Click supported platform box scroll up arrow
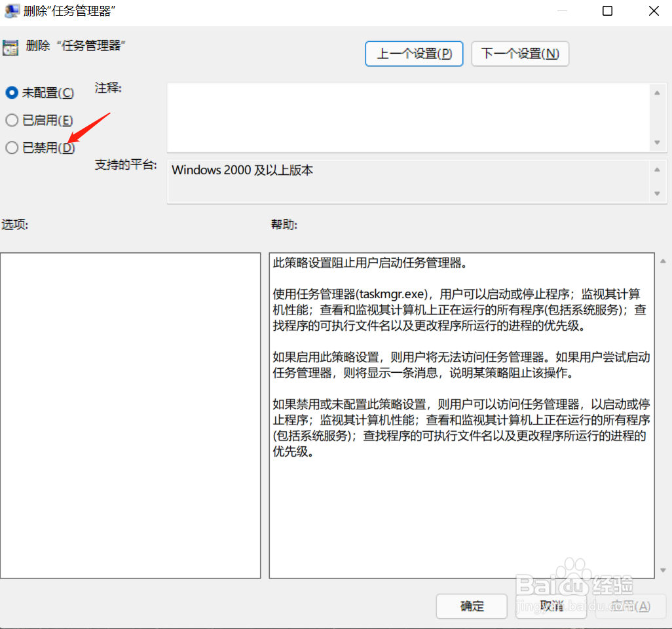 [657, 170]
